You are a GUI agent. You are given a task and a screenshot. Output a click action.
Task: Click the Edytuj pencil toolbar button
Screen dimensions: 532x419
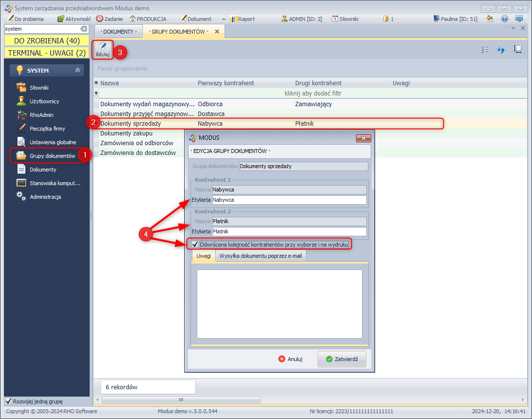coord(102,49)
